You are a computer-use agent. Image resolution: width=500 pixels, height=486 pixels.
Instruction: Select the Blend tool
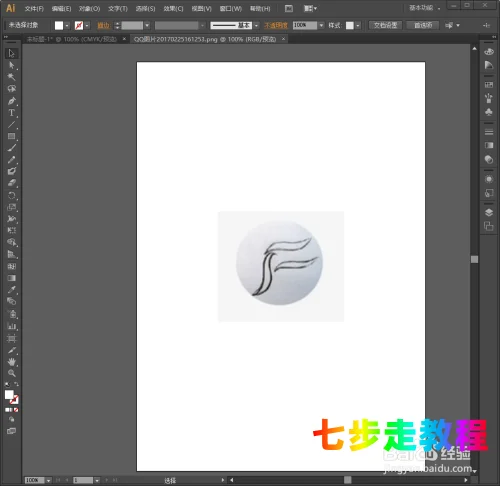click(x=11, y=301)
